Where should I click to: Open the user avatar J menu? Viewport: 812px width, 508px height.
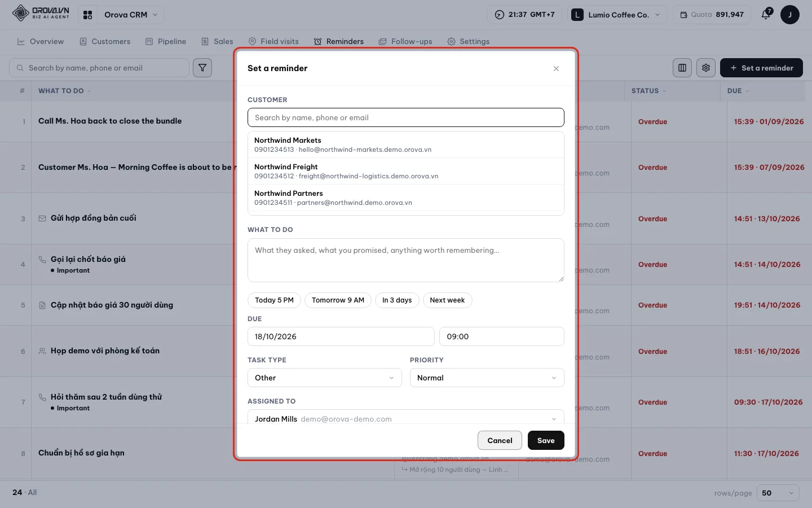pos(789,15)
